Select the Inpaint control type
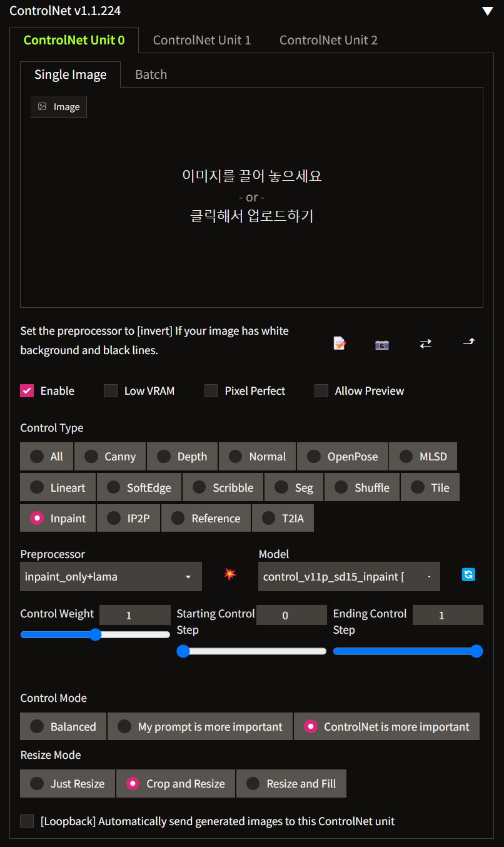This screenshot has height=847, width=504. pos(58,518)
